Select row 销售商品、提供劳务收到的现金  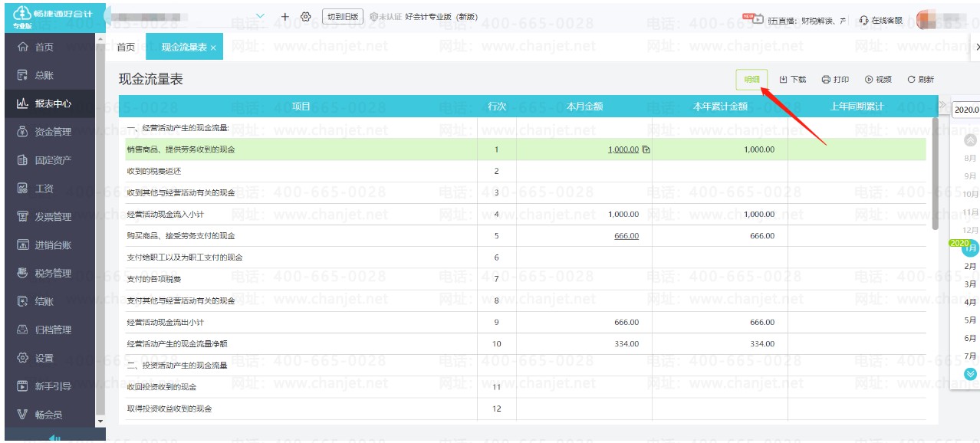pos(525,149)
